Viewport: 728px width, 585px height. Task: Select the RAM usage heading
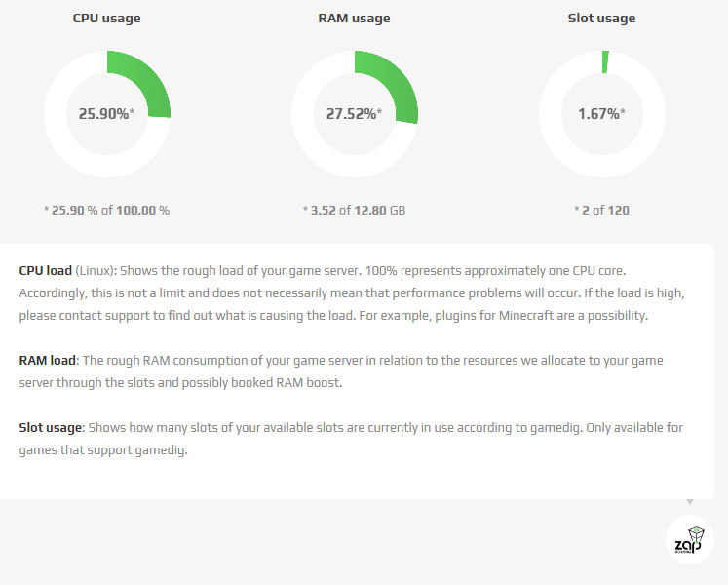(354, 19)
